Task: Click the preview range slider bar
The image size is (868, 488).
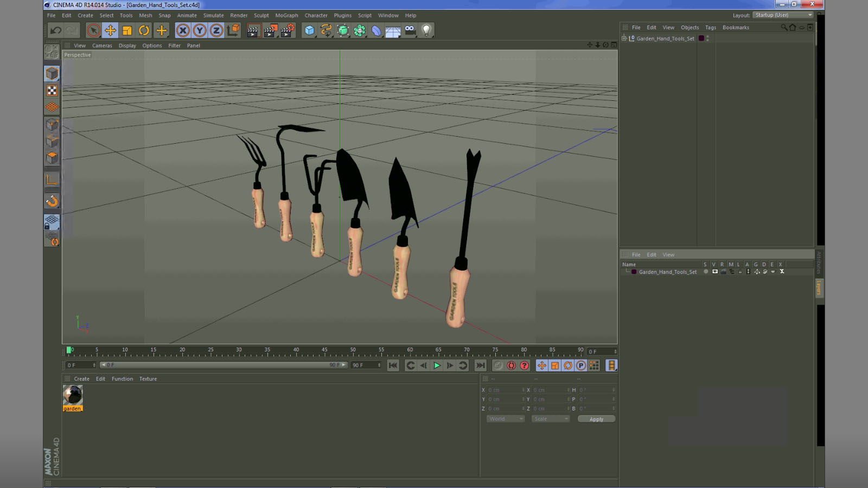Action: pos(224,365)
